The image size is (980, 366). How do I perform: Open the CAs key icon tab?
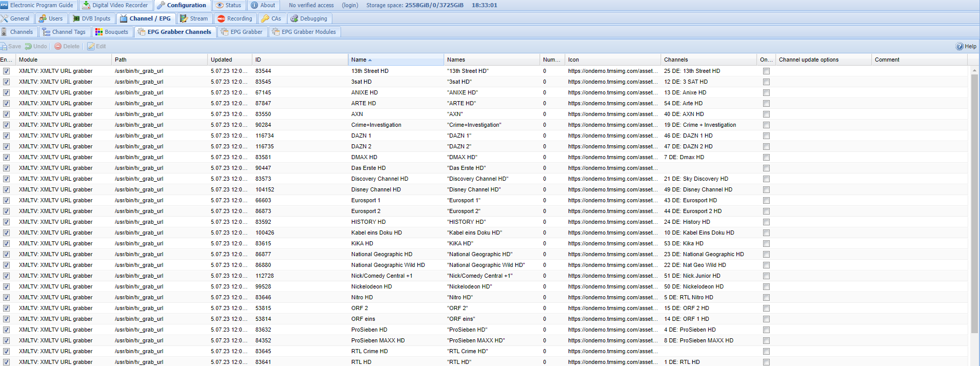[271, 18]
